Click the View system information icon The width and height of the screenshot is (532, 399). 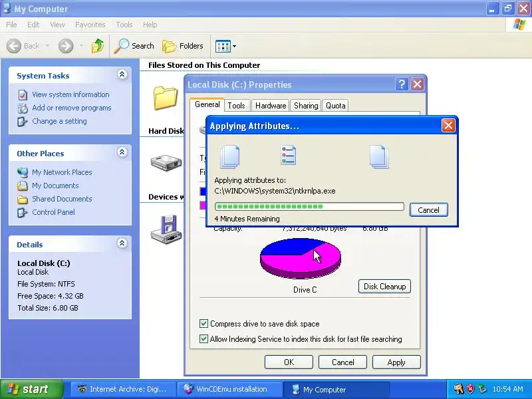[23, 94]
